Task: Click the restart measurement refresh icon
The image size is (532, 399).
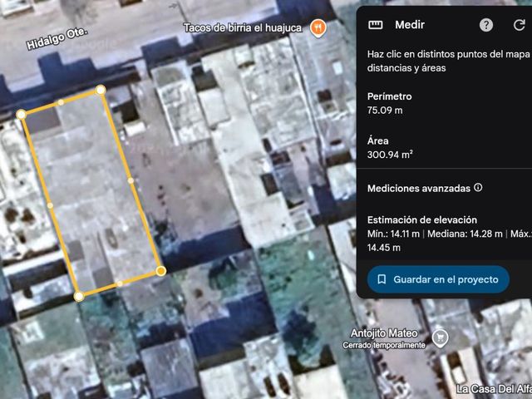Action: coord(519,25)
